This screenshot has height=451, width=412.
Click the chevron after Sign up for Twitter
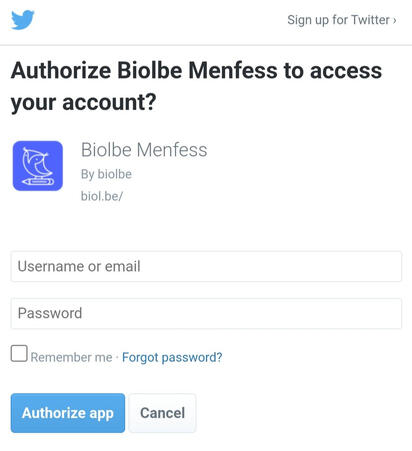click(x=395, y=20)
